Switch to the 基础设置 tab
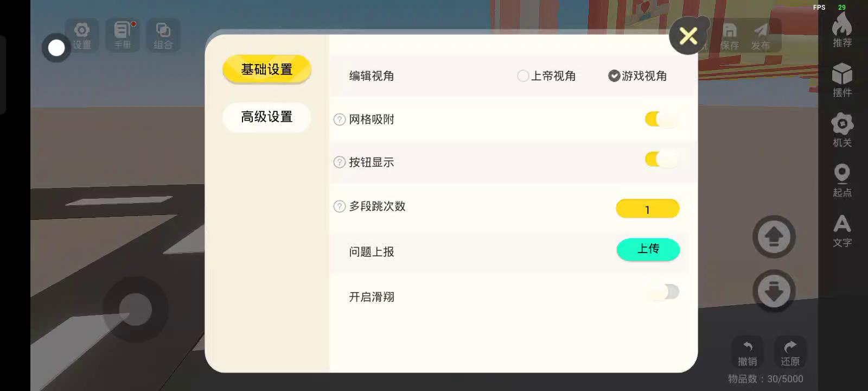 coord(266,70)
